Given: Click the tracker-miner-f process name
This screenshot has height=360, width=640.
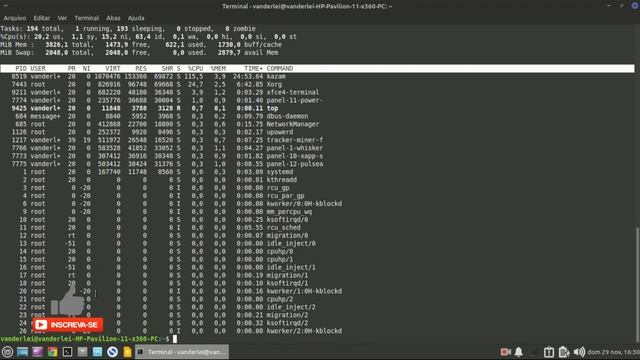Looking at the screenshot, I should (x=295, y=140).
